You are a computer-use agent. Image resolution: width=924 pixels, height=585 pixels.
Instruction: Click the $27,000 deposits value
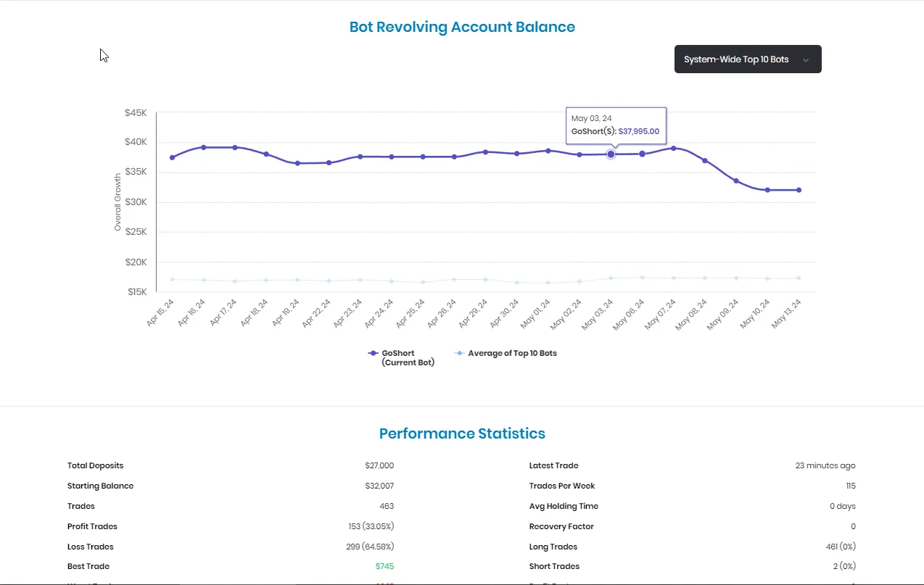pyautogui.click(x=379, y=465)
